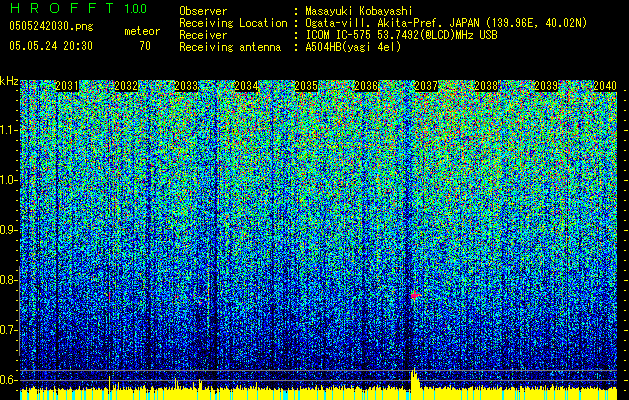Viewport: 629px width, 400px height.
Task: Click the observer name Masayuki Kobayashi
Action: tap(359, 11)
